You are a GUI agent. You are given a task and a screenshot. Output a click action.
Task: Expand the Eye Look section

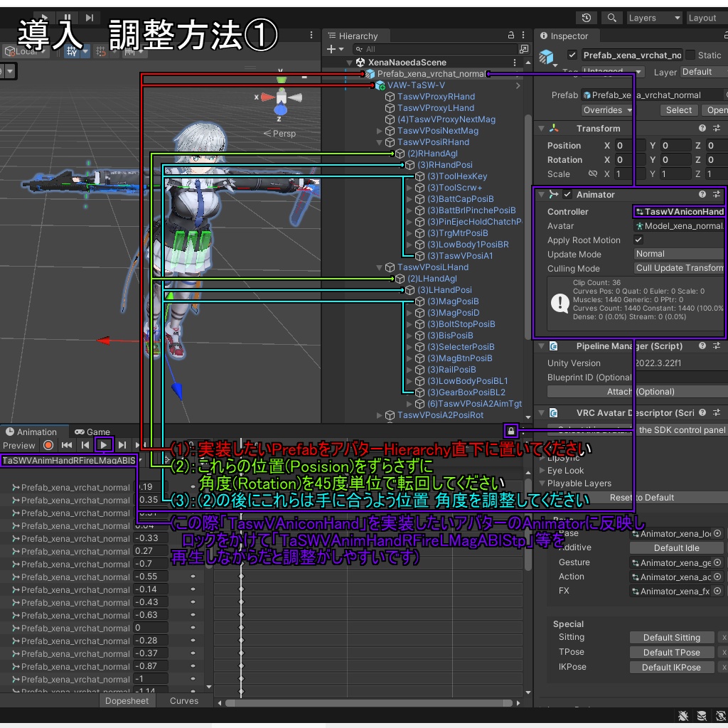coord(542,471)
